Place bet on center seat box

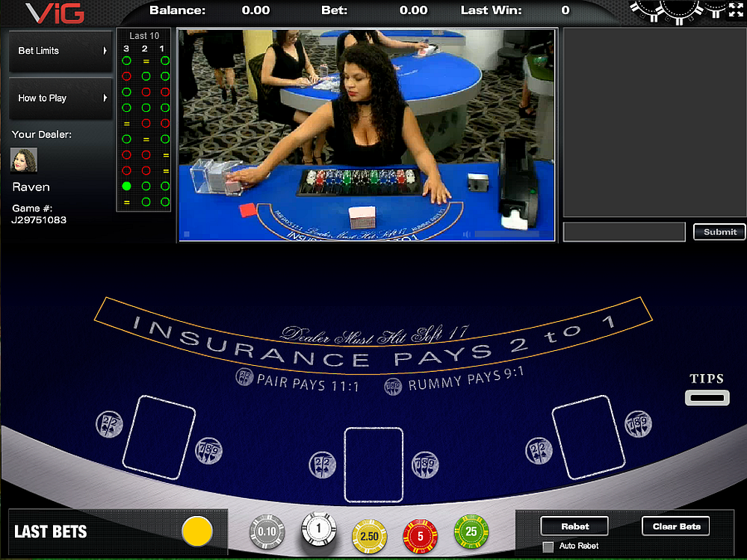coord(373,464)
